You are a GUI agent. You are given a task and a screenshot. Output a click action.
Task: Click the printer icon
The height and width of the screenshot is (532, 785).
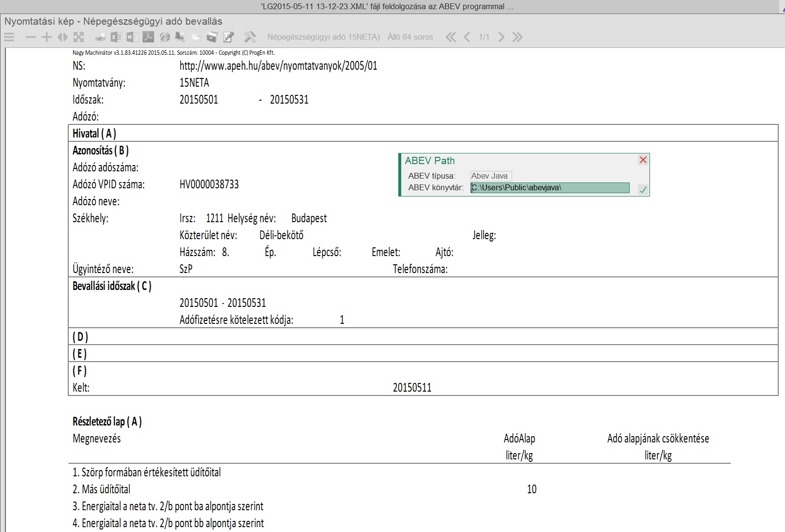[x=100, y=37]
